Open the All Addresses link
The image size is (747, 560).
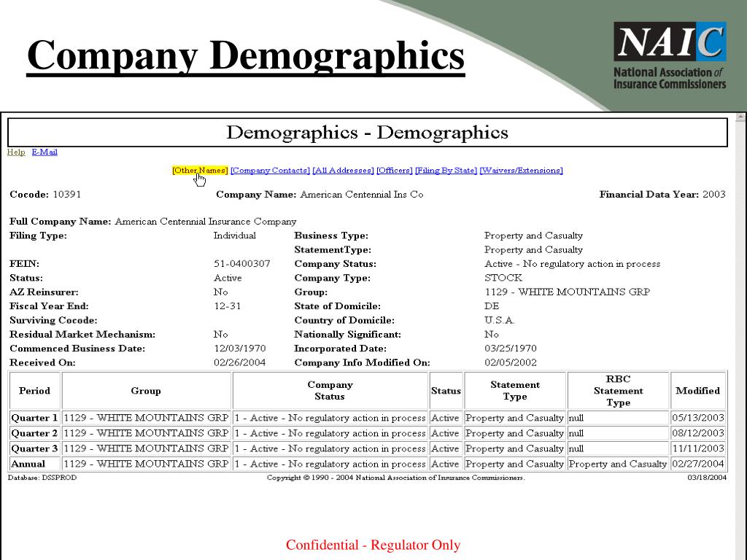pos(343,171)
